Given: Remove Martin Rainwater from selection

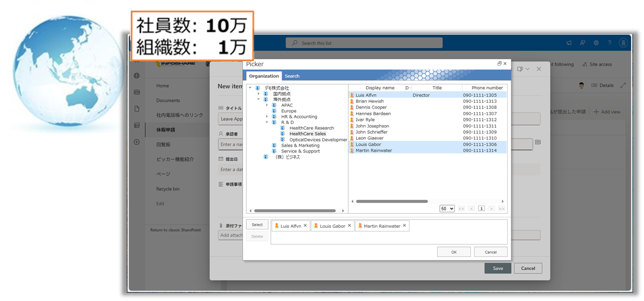Looking at the screenshot, I should [405, 226].
